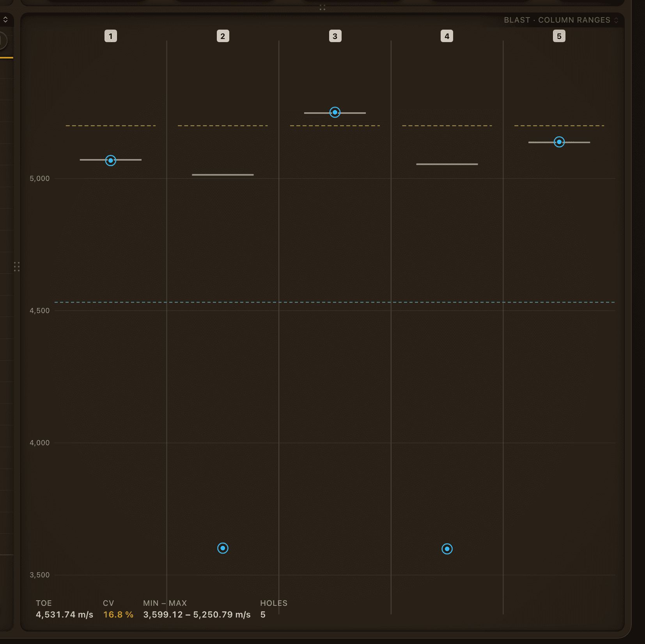The height and width of the screenshot is (644, 645).
Task: Click the 4,000 axis label
Action: tap(40, 443)
